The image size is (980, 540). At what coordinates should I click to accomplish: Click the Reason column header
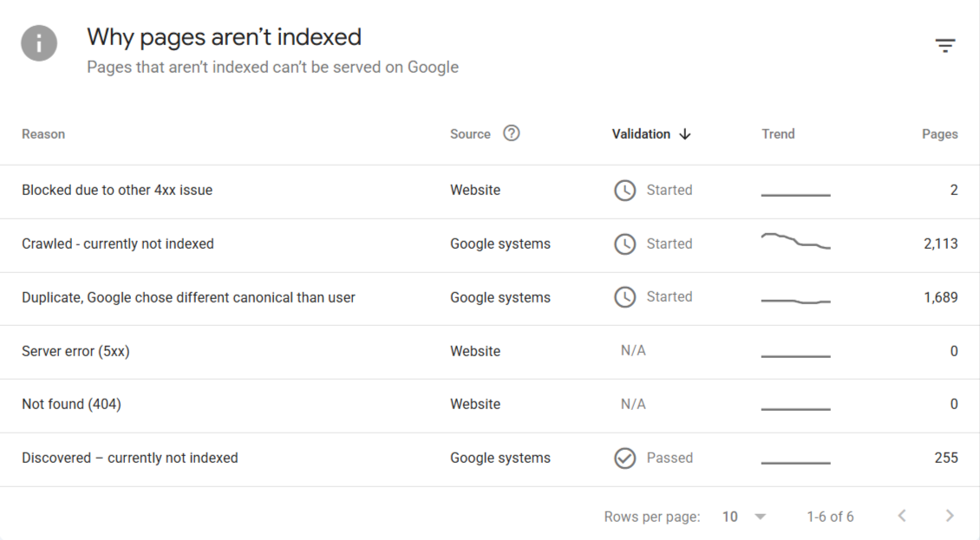tap(43, 133)
